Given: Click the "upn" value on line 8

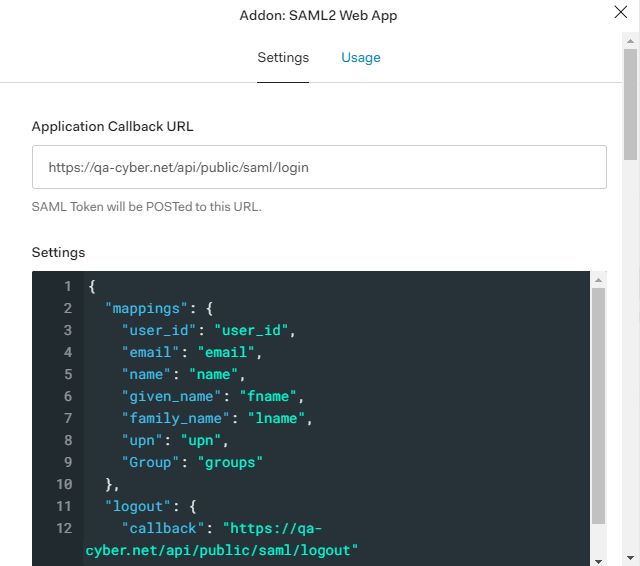Looking at the screenshot, I should (201, 441).
